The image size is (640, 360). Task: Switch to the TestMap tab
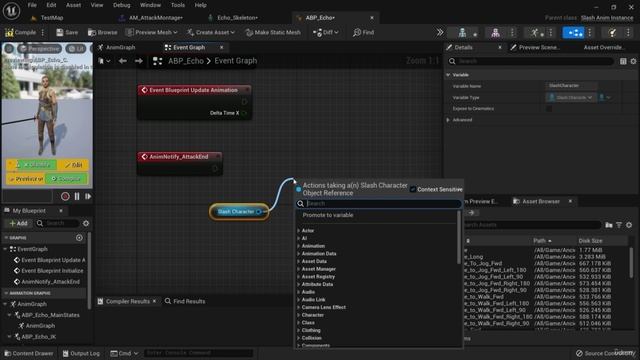[x=52, y=18]
